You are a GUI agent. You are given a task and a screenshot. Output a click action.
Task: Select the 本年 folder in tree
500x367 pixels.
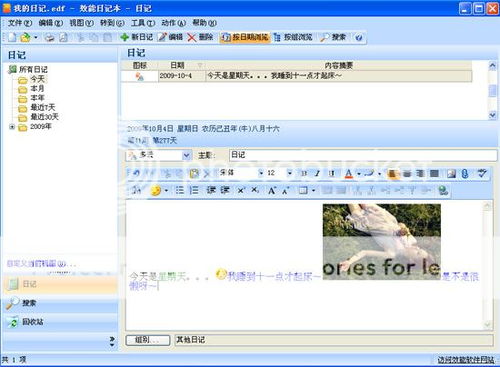37,98
